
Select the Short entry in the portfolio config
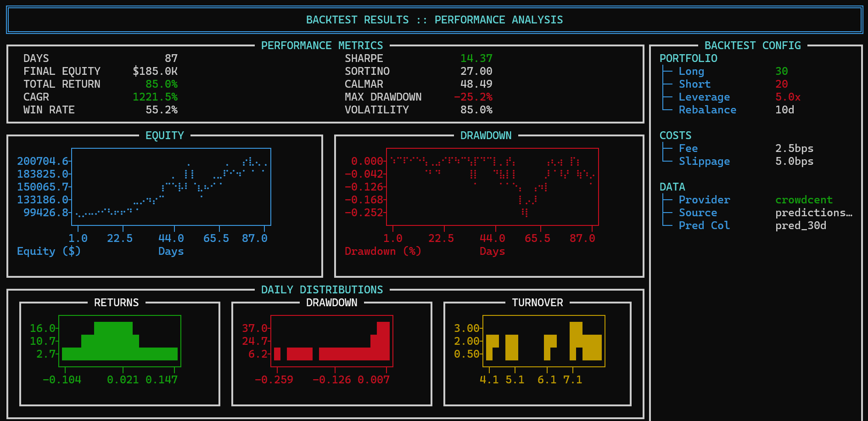[694, 84]
